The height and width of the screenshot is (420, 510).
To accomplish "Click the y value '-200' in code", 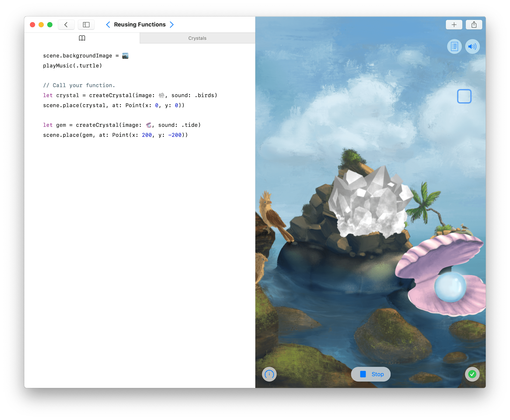I will 175,135.
